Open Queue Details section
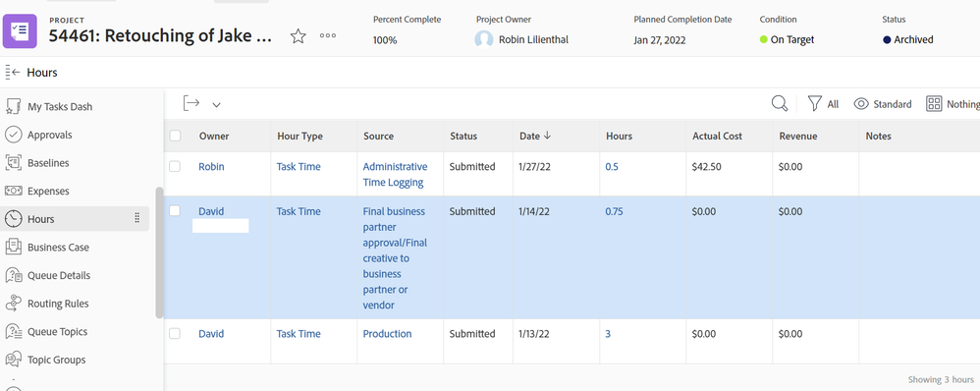The image size is (980, 391). click(59, 276)
